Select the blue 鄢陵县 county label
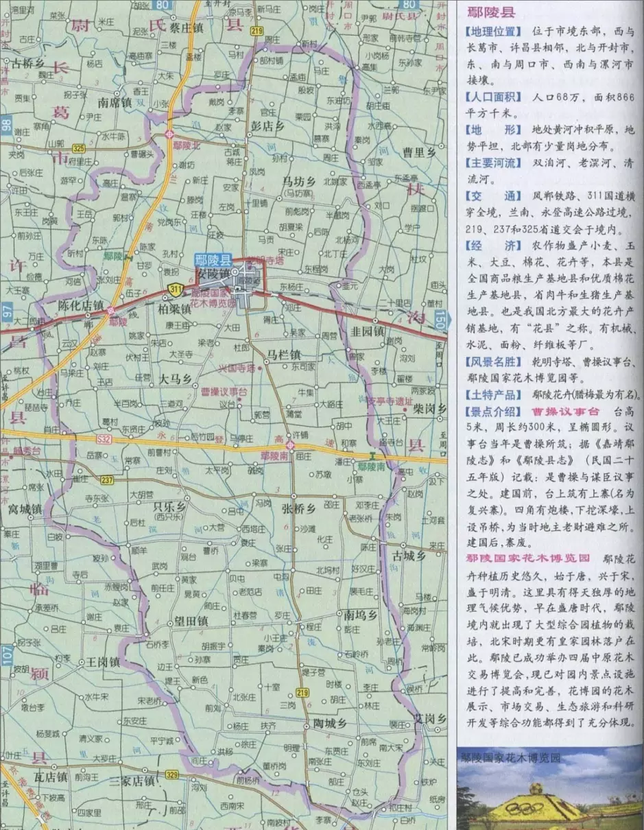 213,259
